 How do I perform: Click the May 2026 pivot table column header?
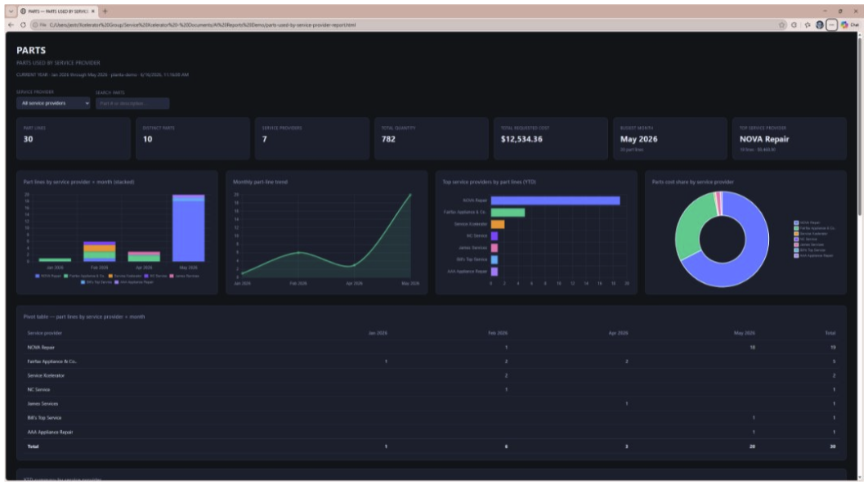(x=744, y=334)
